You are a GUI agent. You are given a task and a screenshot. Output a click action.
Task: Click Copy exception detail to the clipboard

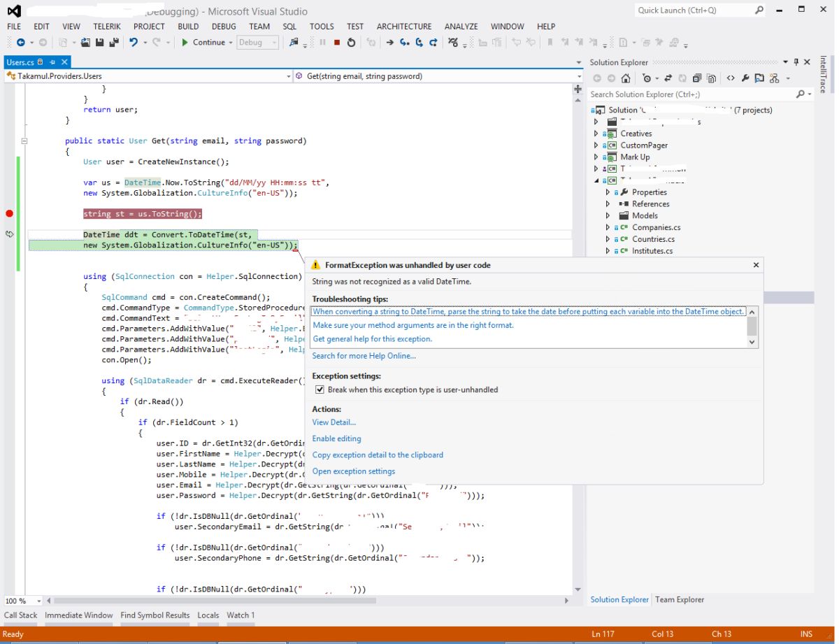pyautogui.click(x=378, y=455)
